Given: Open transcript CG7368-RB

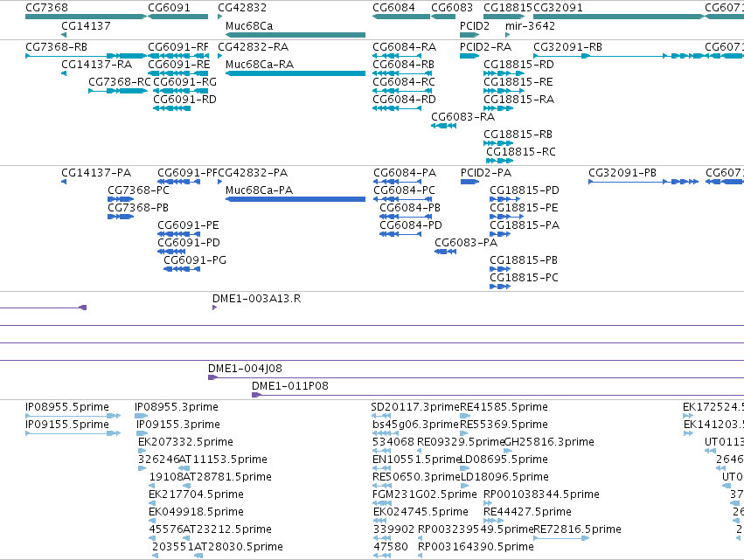Looking at the screenshot, I should pos(57,47).
